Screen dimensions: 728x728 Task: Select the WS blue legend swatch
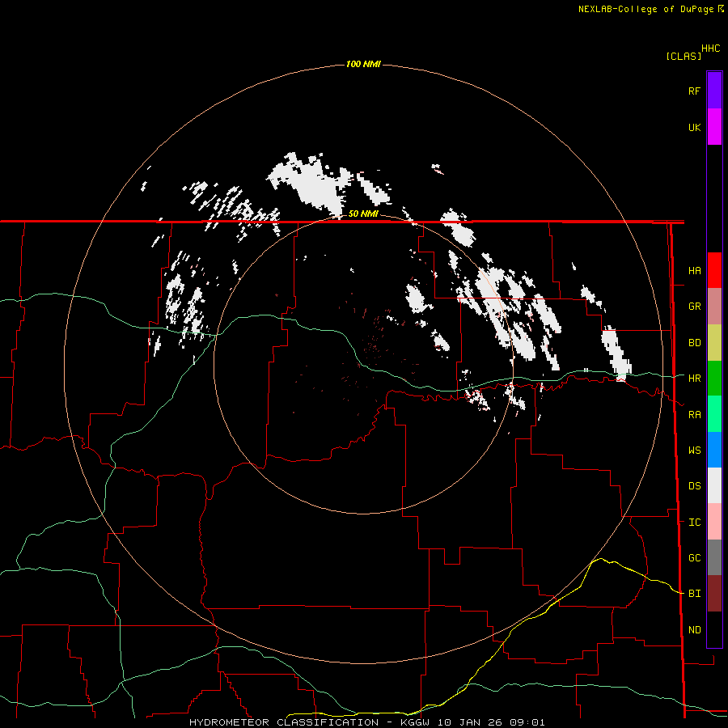tap(714, 450)
